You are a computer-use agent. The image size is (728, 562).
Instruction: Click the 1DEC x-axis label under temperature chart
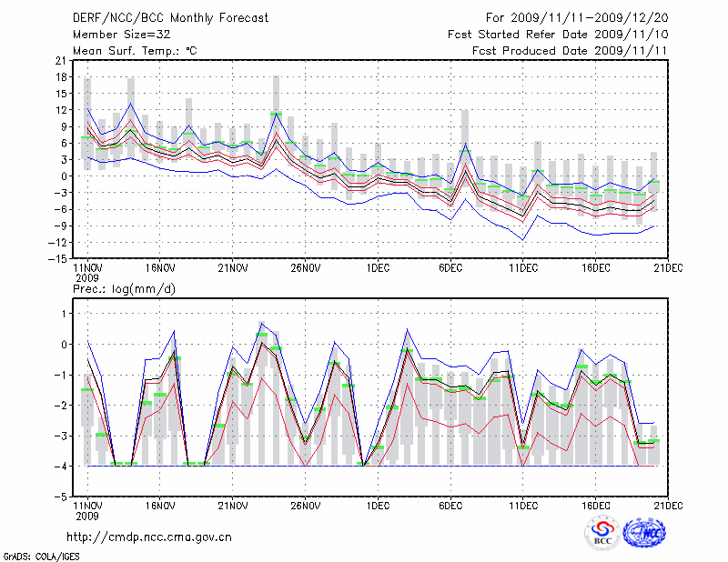(379, 269)
